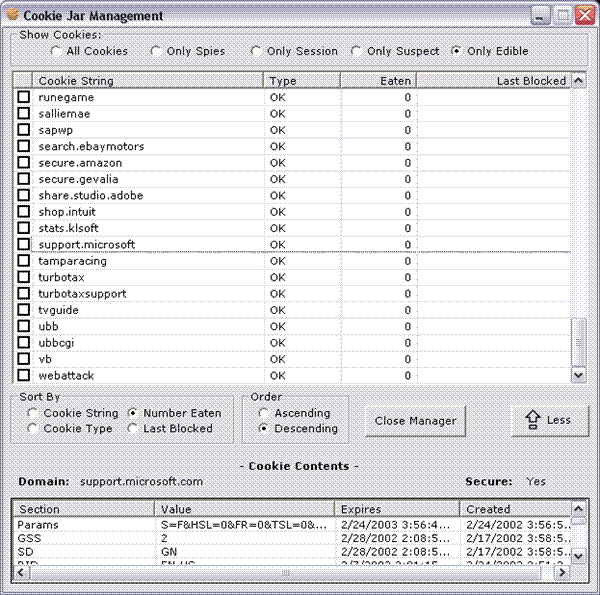Check the tamparacing cookie box
The height and width of the screenshot is (595, 600).
point(24,261)
